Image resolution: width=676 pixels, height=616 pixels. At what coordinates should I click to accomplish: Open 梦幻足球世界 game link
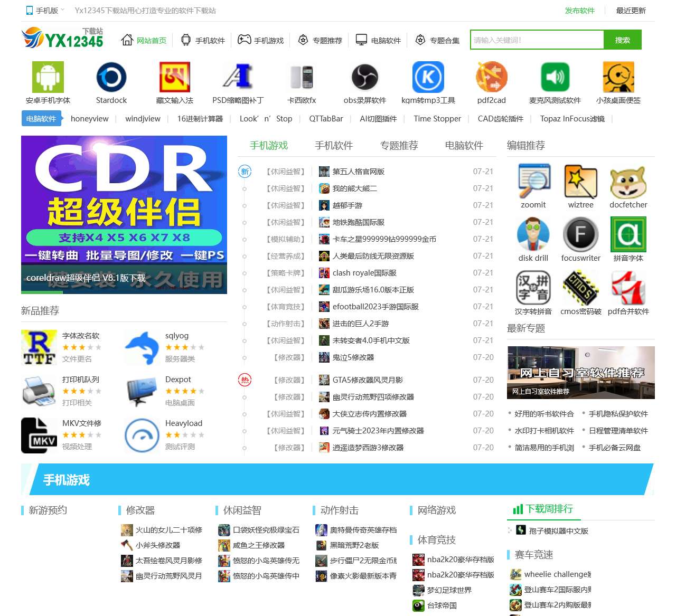click(x=449, y=590)
